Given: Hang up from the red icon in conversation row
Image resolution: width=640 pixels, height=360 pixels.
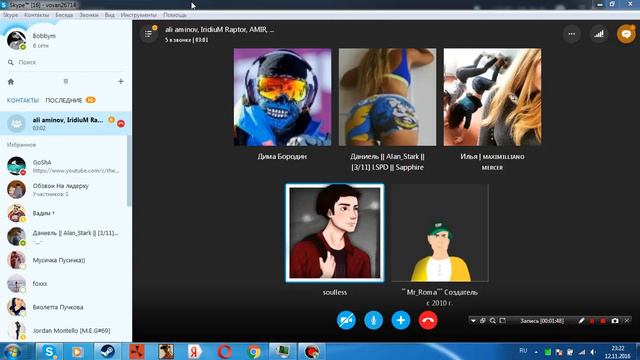Looking at the screenshot, I should 121,124.
